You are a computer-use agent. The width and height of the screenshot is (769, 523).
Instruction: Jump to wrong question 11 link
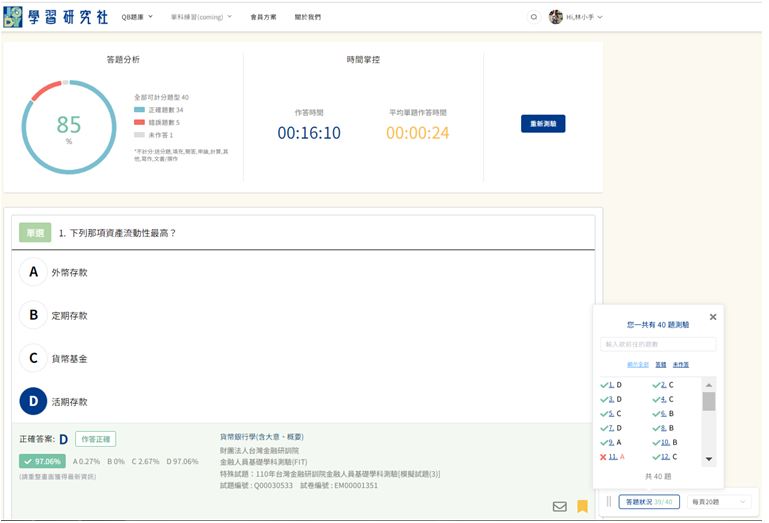[x=612, y=456]
